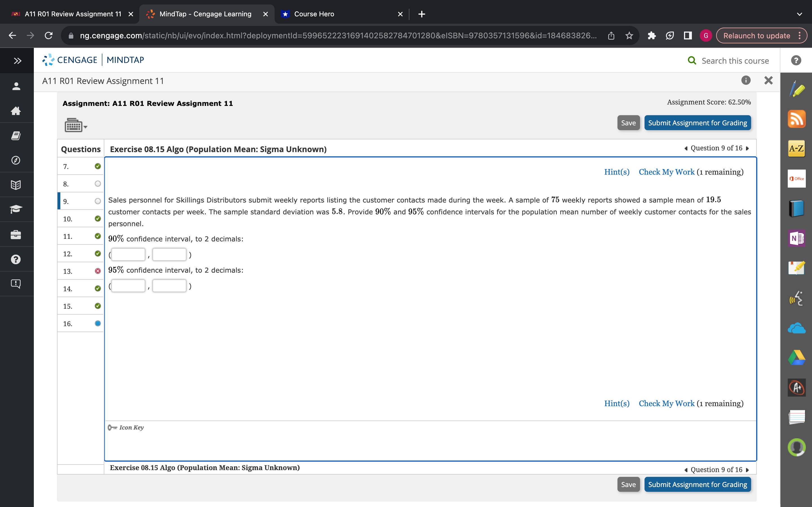Open the keyboard shortcuts dropdown arrow
This screenshot has height=507, width=812.
(85, 127)
